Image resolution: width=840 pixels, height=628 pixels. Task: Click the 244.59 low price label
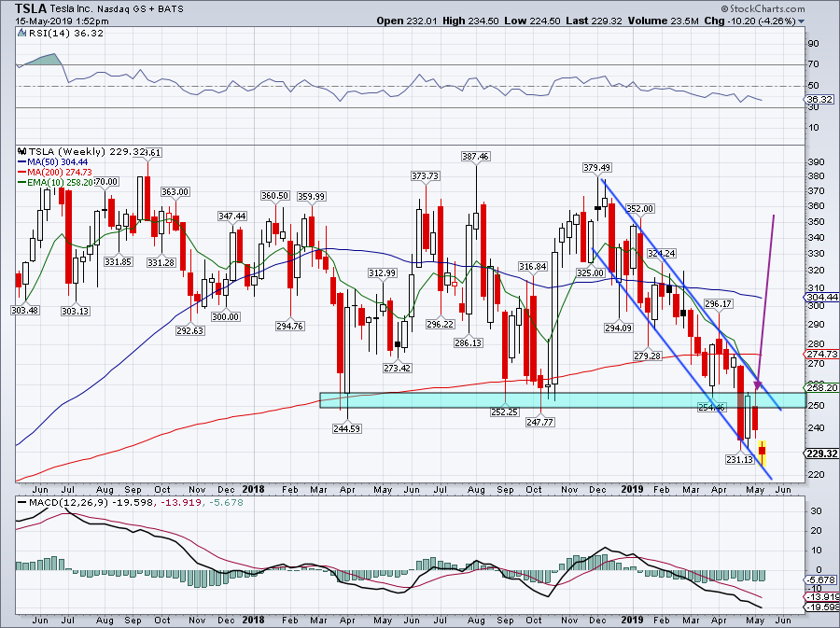(346, 428)
